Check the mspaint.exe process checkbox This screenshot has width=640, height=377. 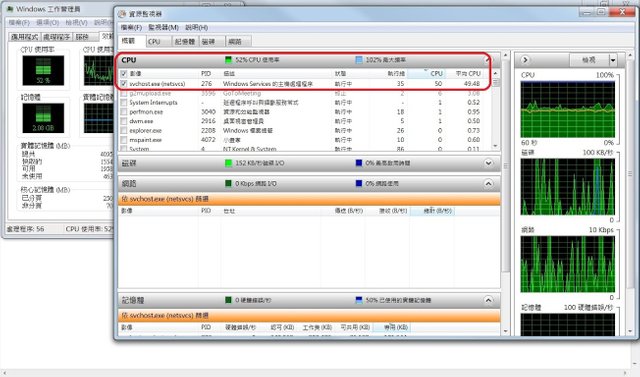tap(124, 140)
